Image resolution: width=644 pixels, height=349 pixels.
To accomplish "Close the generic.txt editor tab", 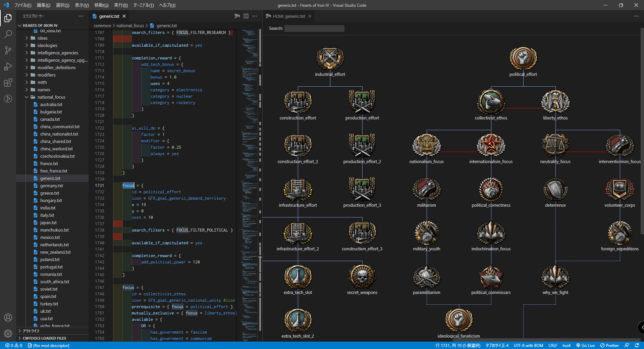I will coord(124,16).
